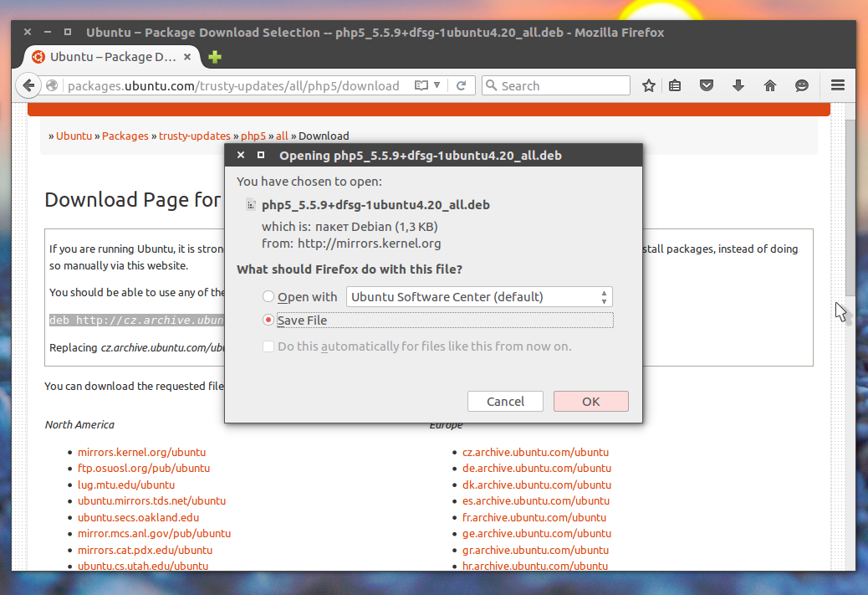The image size is (868, 595).
Task: Open dk.archive.ubuntu.com/ubuntu mirror link
Action: (536, 485)
